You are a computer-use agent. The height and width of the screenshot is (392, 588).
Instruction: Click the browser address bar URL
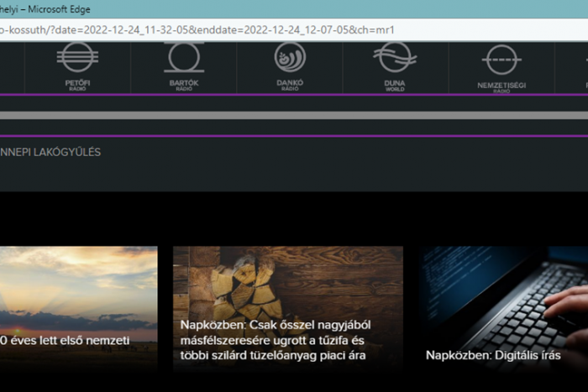click(197, 29)
